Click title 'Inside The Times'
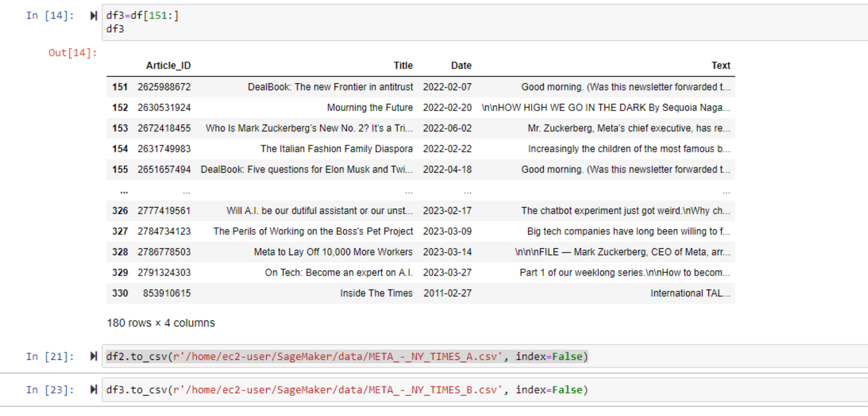Screen dimensions: 868x416 click(x=376, y=293)
